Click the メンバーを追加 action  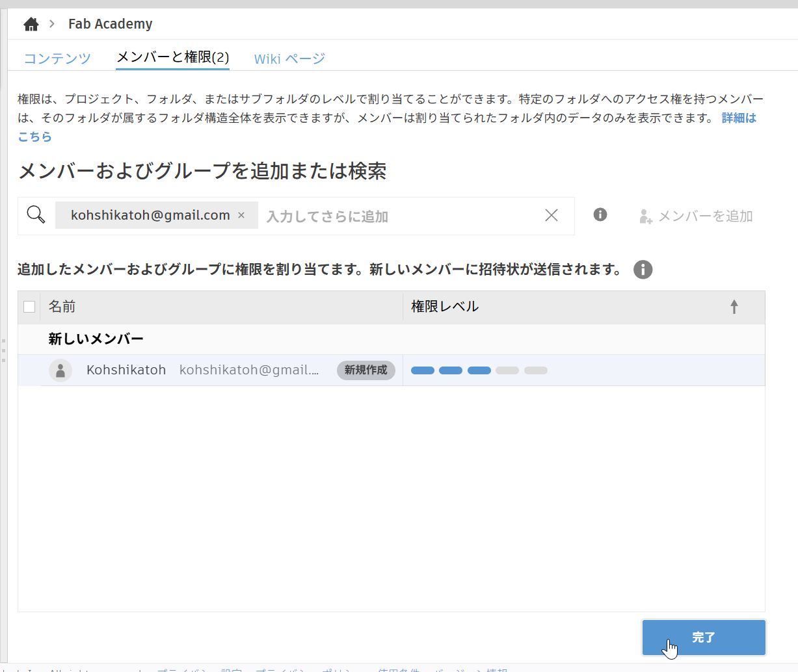pos(705,216)
